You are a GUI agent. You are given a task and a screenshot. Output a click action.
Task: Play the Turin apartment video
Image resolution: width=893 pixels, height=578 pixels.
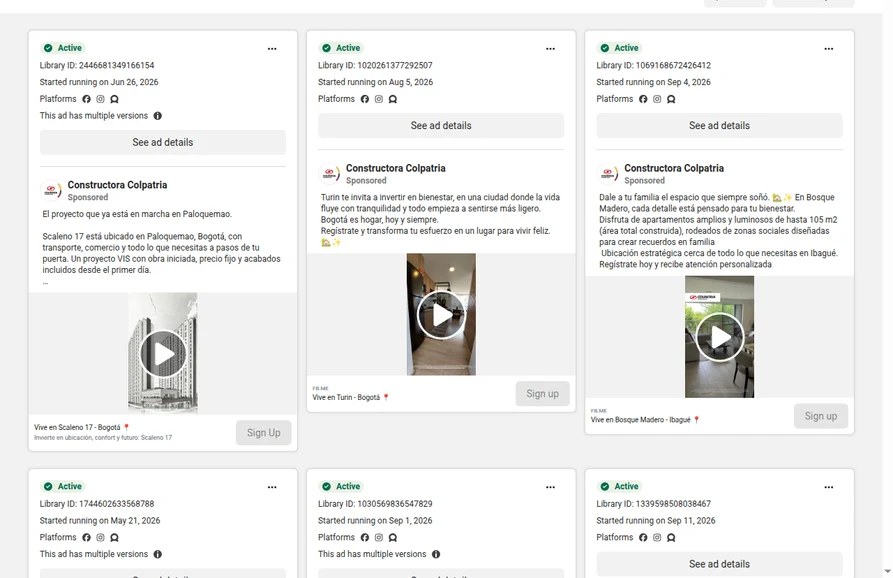441,314
